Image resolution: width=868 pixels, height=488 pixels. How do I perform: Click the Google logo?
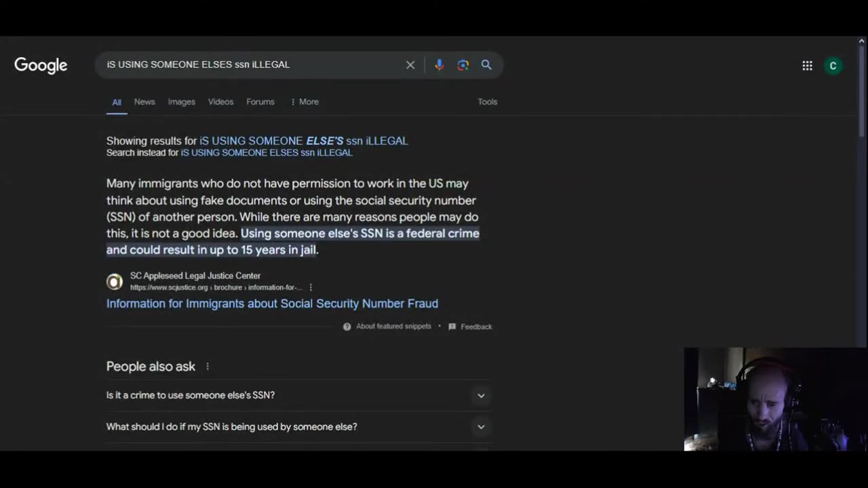point(41,65)
